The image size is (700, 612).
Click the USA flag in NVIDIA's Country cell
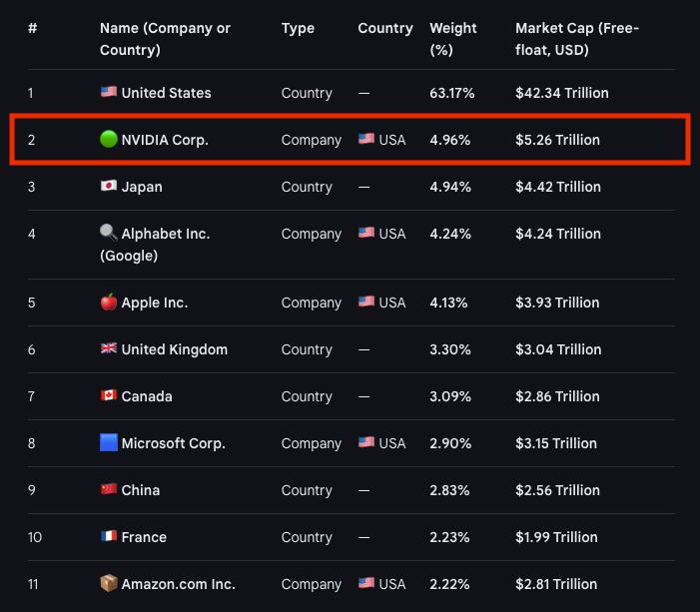pos(366,139)
